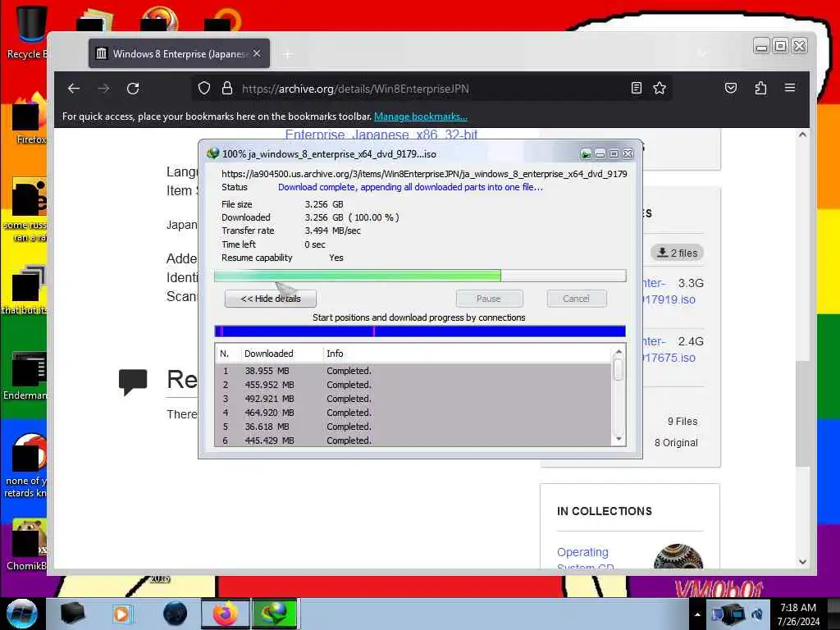The width and height of the screenshot is (840, 630).
Task: Select the Windows 8 Enterprise browser tab
Action: coord(179,53)
